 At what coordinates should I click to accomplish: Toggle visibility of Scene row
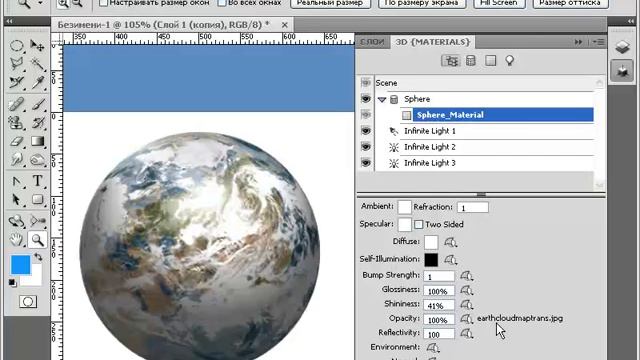[x=366, y=83]
